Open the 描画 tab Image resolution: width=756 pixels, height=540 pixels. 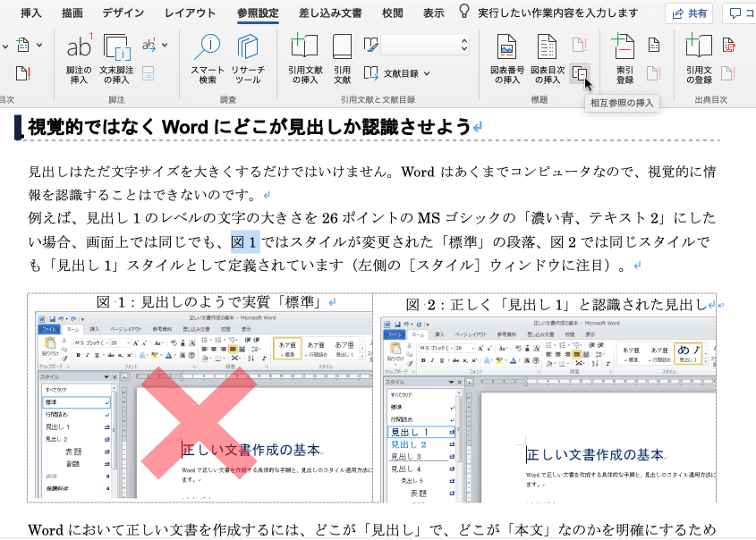coord(72,13)
